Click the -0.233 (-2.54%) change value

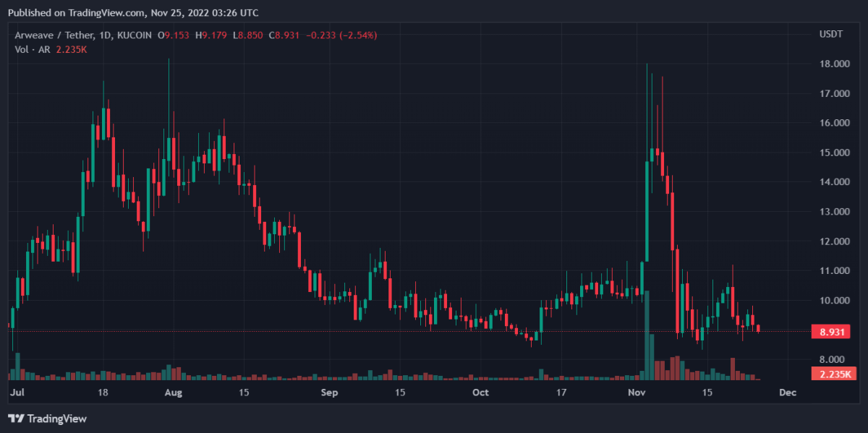point(340,35)
